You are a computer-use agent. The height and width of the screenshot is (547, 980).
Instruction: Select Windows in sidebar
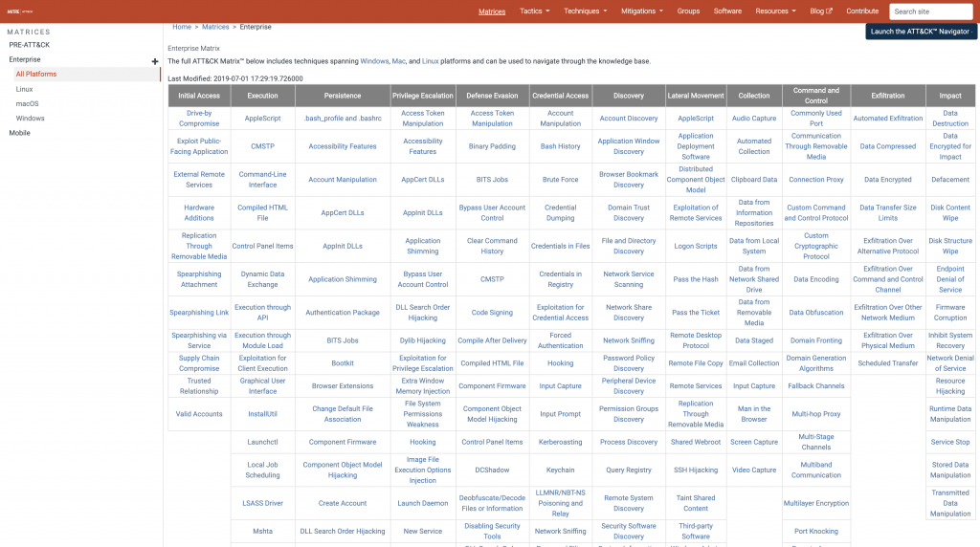(x=30, y=118)
